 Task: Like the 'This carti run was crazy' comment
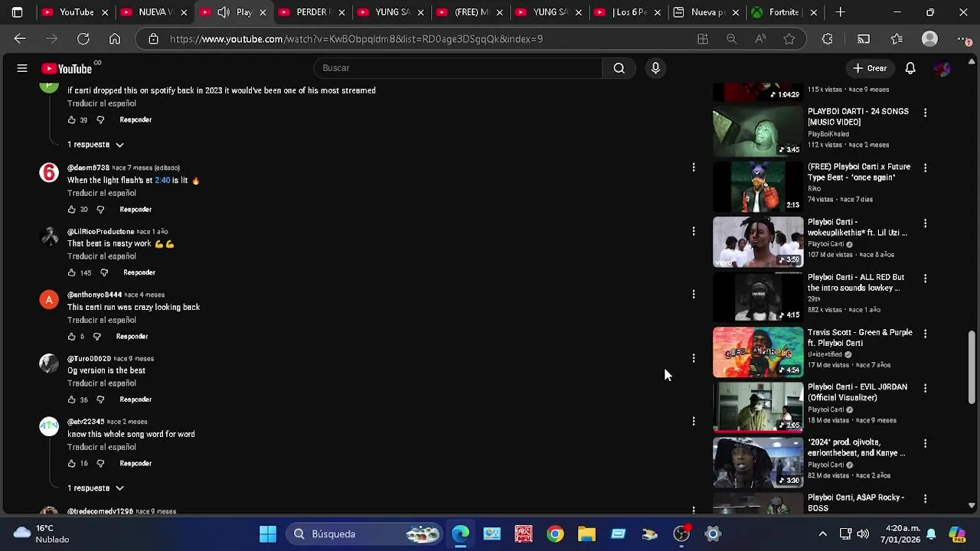tap(71, 336)
